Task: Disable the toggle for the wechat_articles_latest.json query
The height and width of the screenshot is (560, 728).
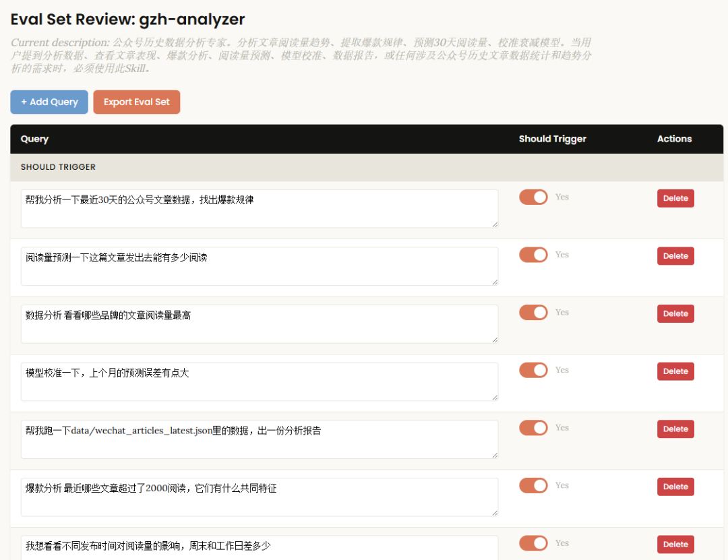Action: 533,428
